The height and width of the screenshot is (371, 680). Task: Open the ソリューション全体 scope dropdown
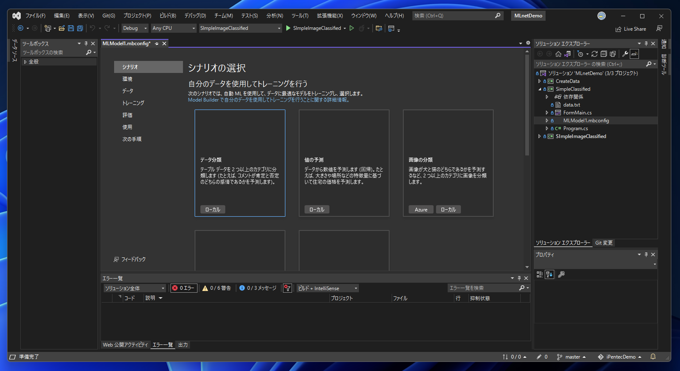(134, 288)
